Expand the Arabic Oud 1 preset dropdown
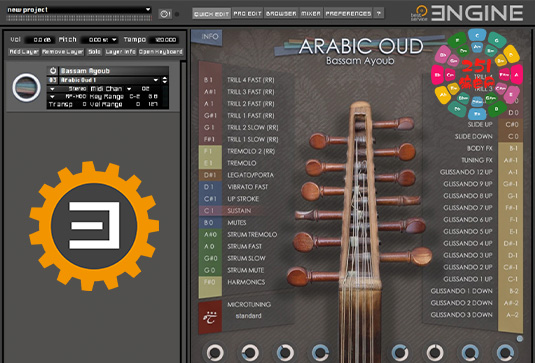The width and height of the screenshot is (535, 363). (156, 80)
